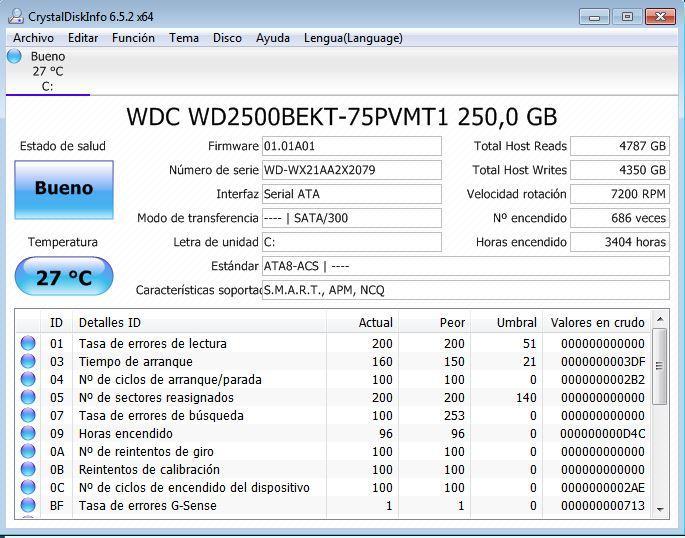Viewport: 685px width, 538px height.
Task: Click status circle for attribute 09 Horas encendido
Action: (28, 433)
